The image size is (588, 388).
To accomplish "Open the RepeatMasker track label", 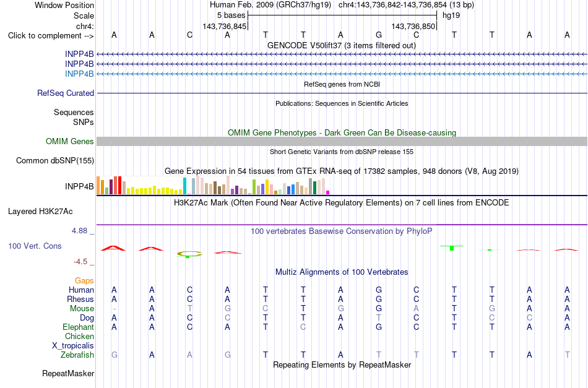I will pos(68,373).
